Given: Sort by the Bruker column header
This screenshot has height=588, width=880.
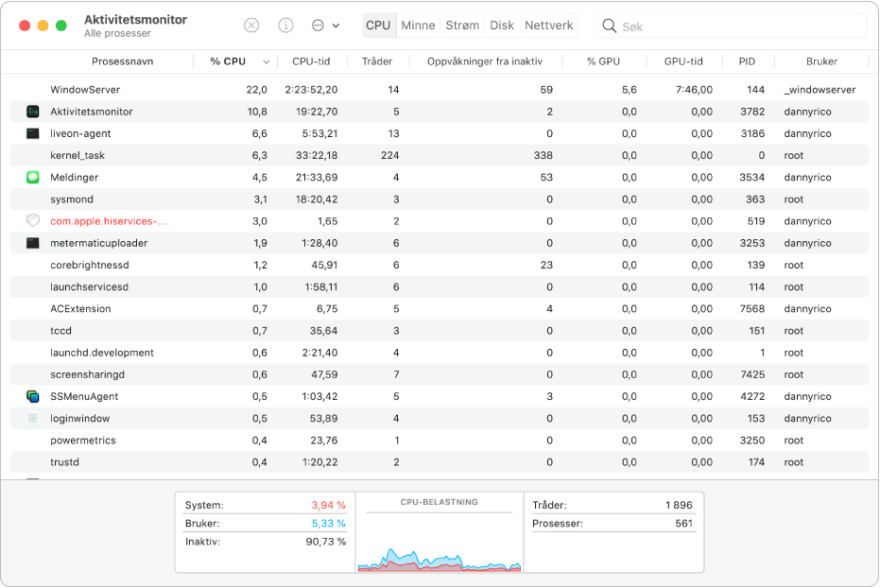Looking at the screenshot, I should pos(821,61).
